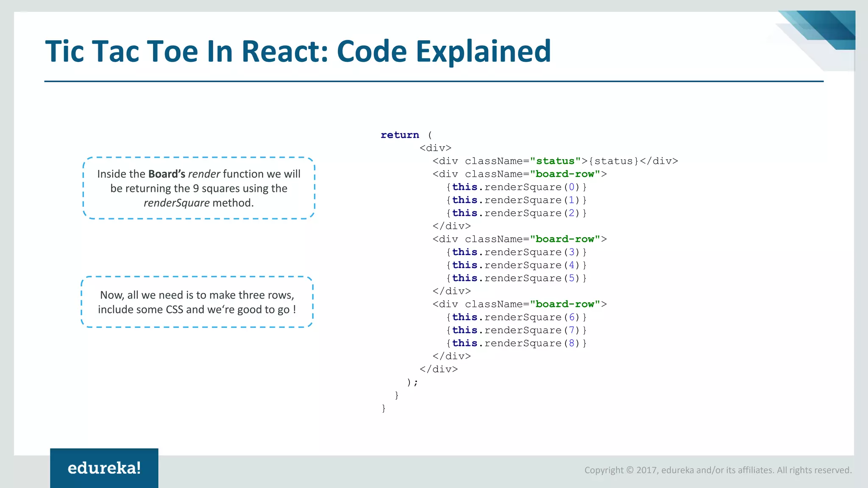Click the third "board-row" string
868x488 pixels.
[565, 304]
